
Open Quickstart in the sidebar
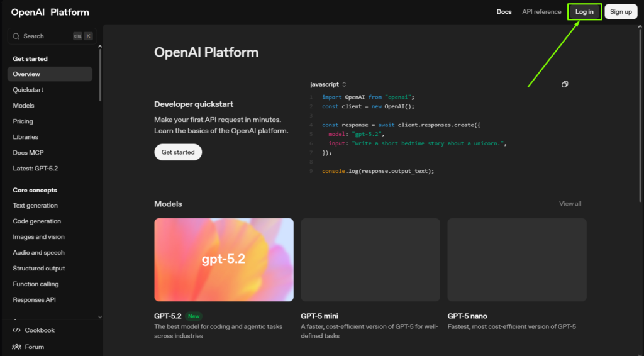coord(28,90)
